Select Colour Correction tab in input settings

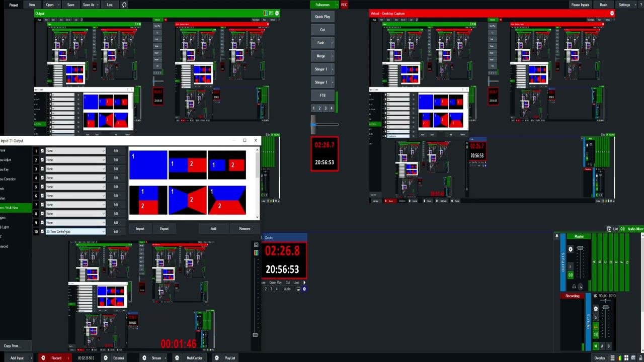click(x=8, y=179)
